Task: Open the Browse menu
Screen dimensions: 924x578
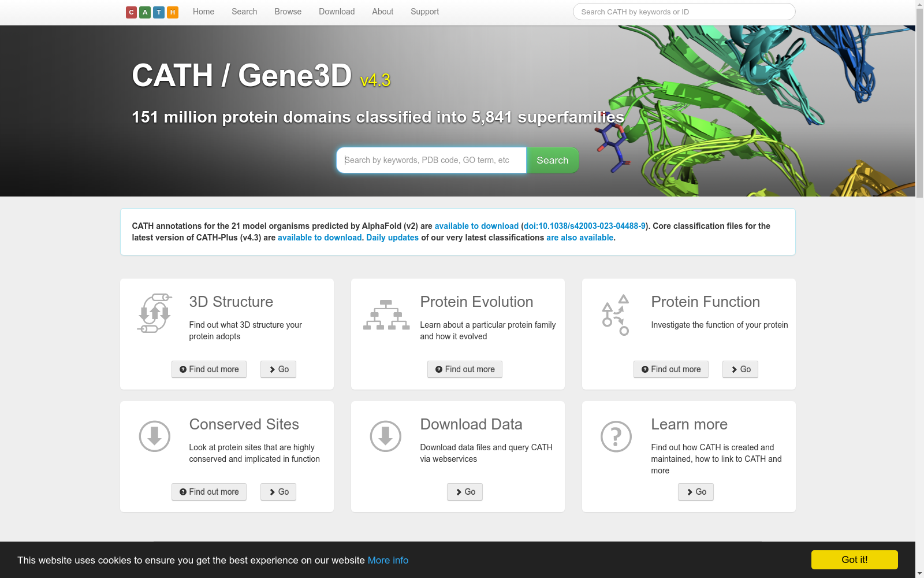Action: coord(288,12)
